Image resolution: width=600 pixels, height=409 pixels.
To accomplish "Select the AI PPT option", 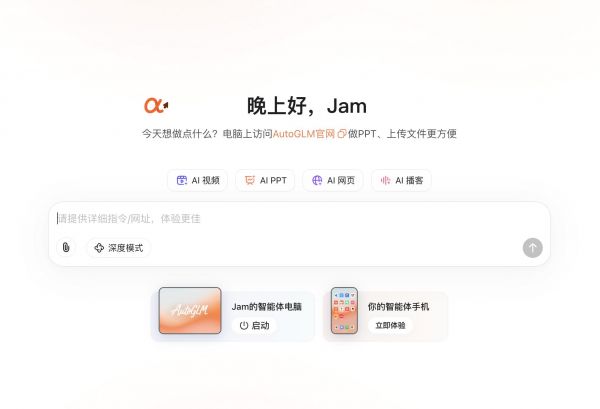I will 265,180.
